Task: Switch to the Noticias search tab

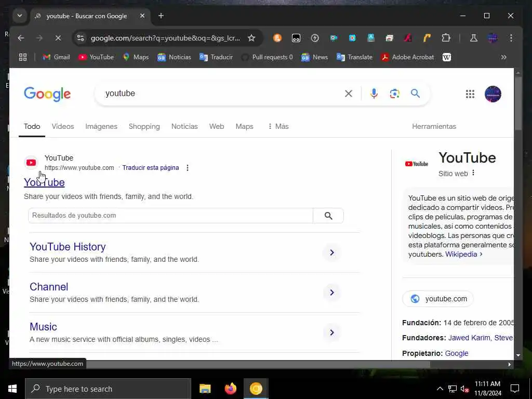Action: pos(184,126)
